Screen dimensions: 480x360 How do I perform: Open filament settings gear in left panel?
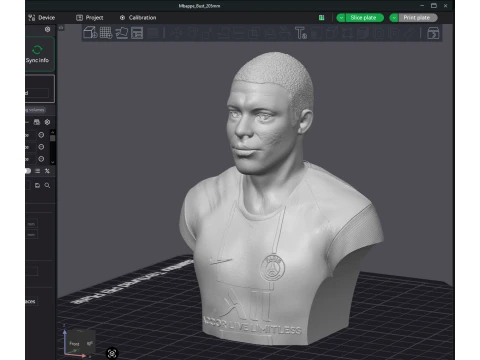click(x=47, y=122)
